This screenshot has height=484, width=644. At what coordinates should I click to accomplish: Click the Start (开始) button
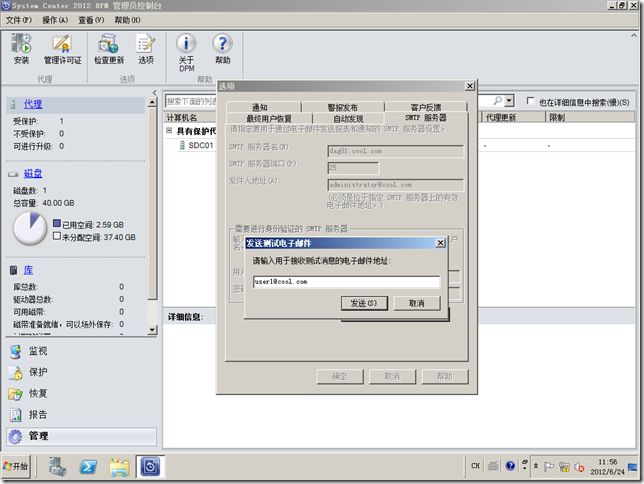click(x=16, y=466)
